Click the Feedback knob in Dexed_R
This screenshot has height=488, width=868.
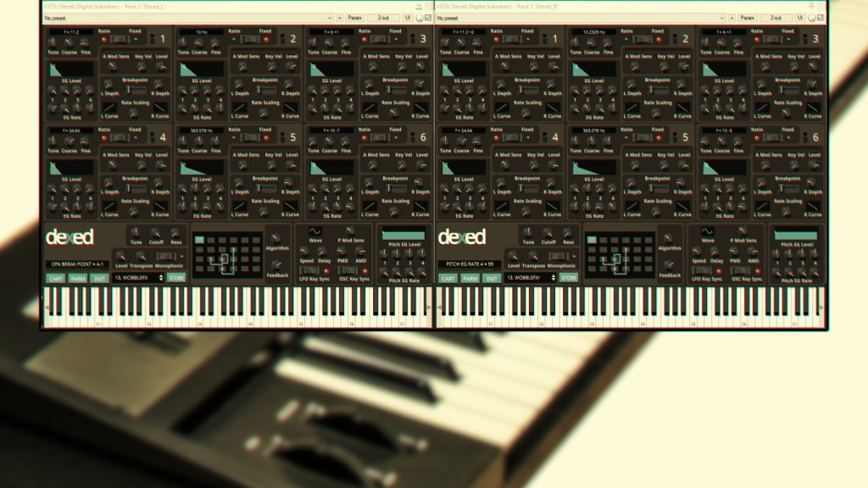click(x=669, y=264)
